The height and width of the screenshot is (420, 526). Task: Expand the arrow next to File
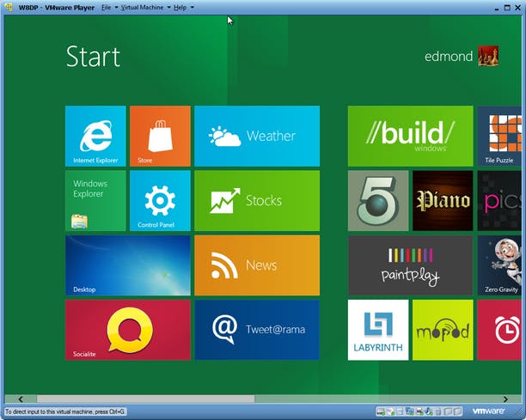[x=116, y=8]
